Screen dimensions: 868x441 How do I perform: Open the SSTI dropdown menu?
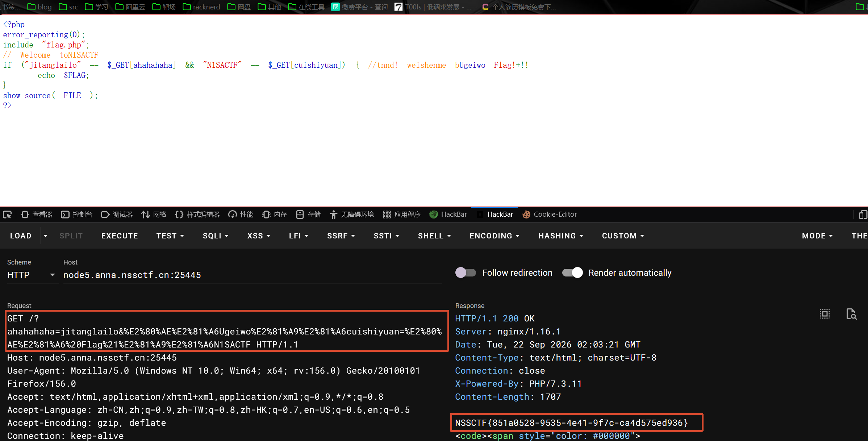pyautogui.click(x=386, y=236)
